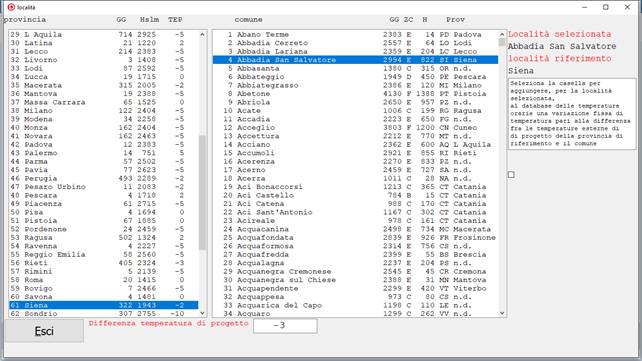Image resolution: width=642 pixels, height=361 pixels.
Task: Click the Esci button
Action: click(x=44, y=331)
